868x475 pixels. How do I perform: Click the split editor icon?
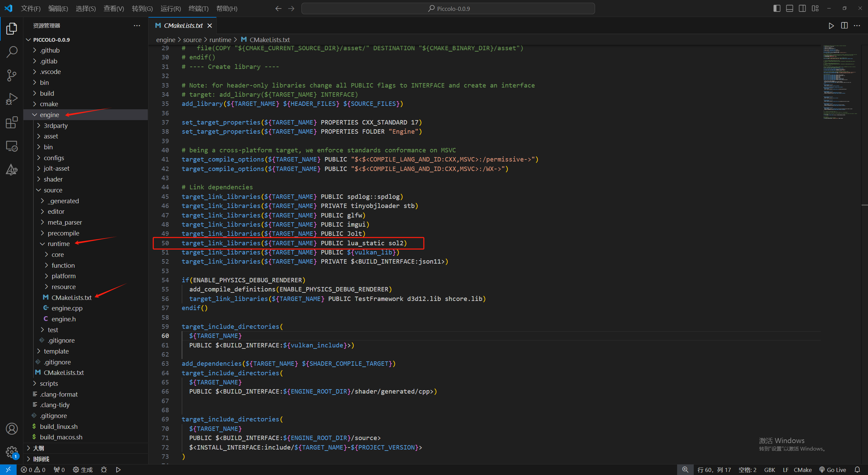coord(844,26)
